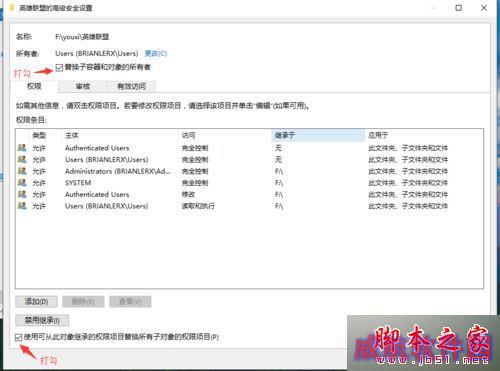The height and width of the screenshot is (371, 500).
Task: Toggle 替换子容器和对象的所有者 checkbox
Action: [59, 68]
